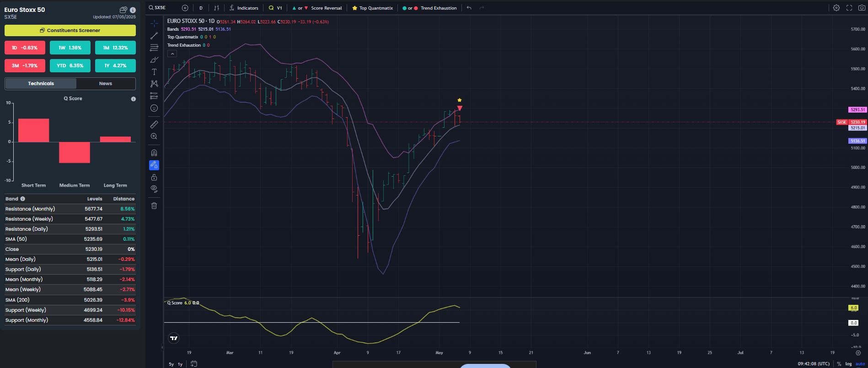Viewport: 868px width, 368px height.
Task: Toggle stay in drawing mode
Action: pyautogui.click(x=154, y=165)
